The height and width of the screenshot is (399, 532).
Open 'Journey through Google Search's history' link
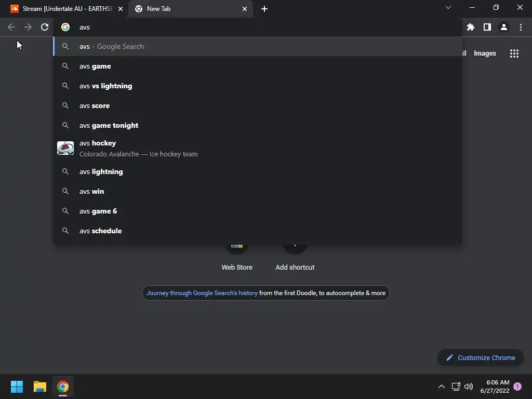pyautogui.click(x=202, y=293)
